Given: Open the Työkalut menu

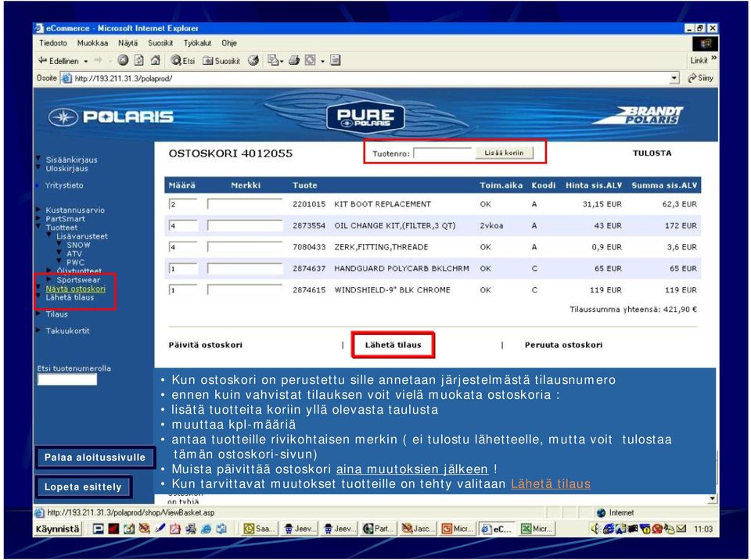Looking at the screenshot, I should [197, 43].
